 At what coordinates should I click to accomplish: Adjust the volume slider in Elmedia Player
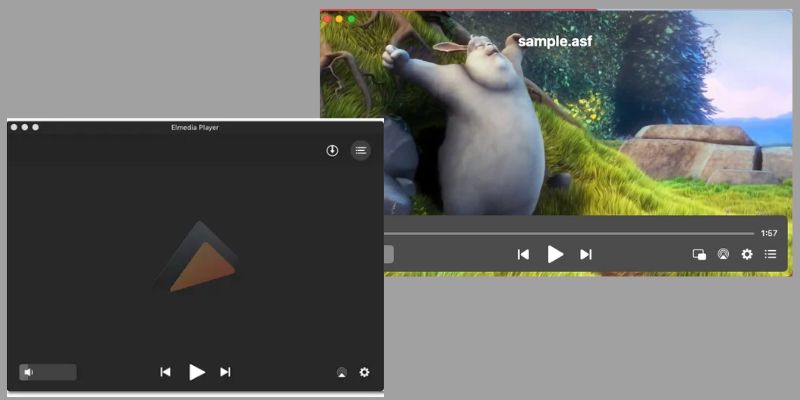[48, 372]
